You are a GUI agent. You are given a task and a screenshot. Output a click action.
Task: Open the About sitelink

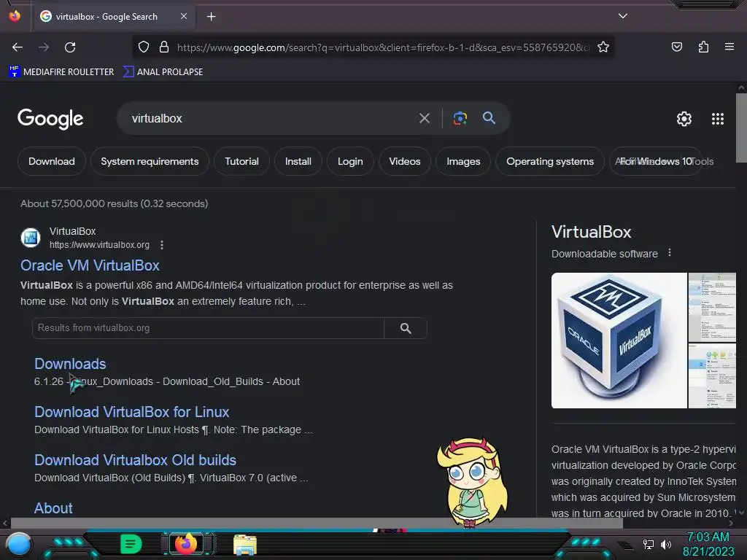pos(53,508)
